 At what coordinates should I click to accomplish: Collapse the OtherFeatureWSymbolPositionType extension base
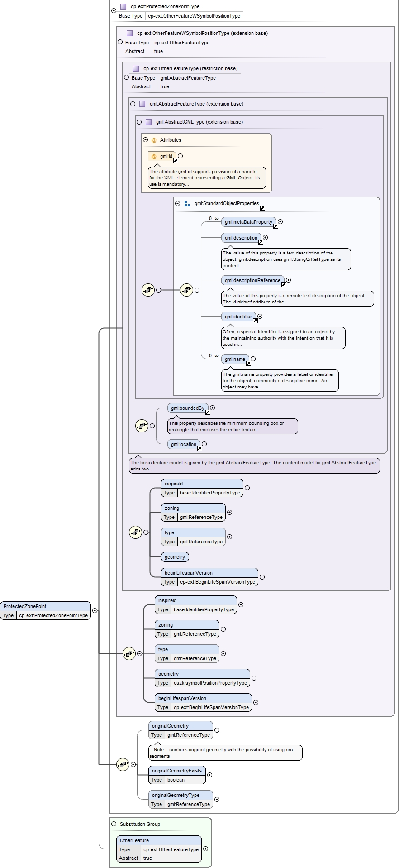(x=120, y=42)
